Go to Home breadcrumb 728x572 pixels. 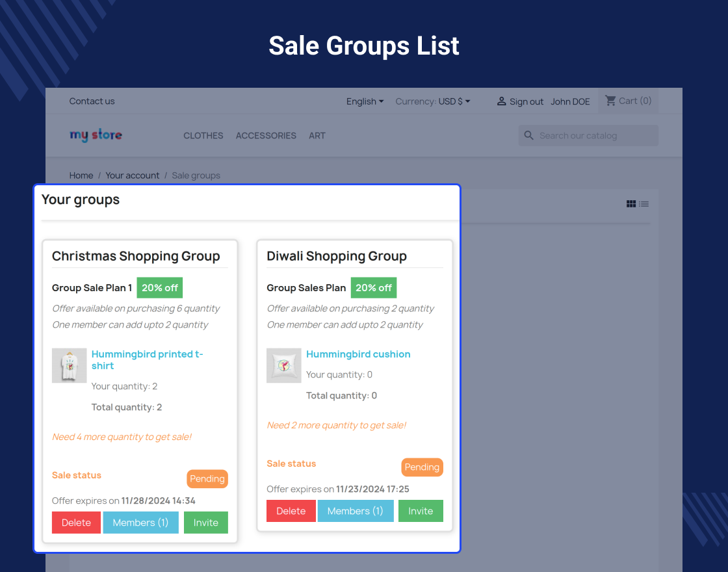click(x=81, y=175)
